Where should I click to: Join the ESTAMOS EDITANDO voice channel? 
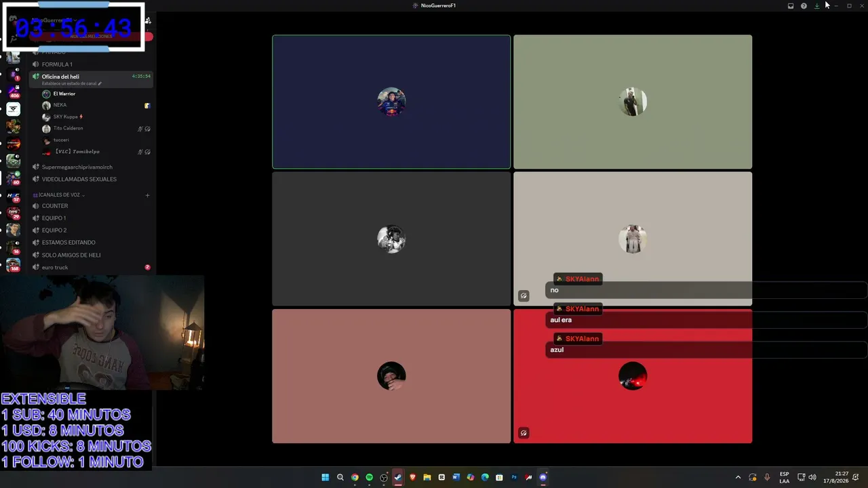91,243
